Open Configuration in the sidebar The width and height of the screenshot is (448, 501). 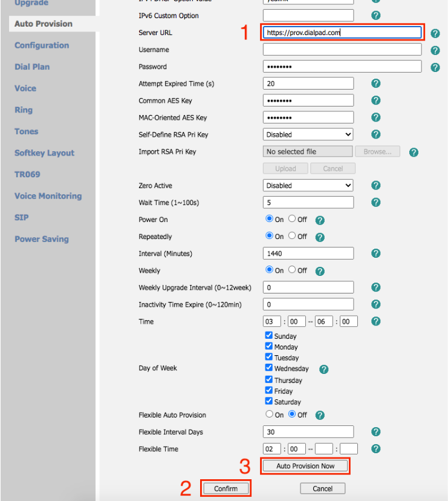42,45
